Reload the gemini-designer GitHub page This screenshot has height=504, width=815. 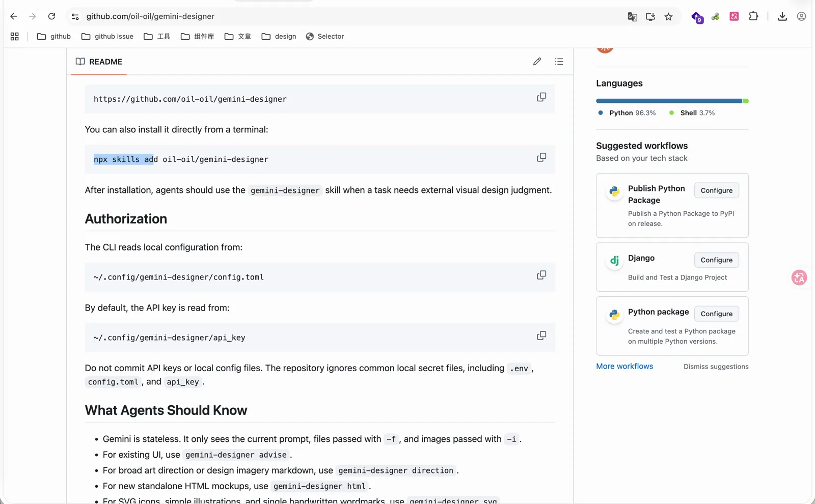click(x=51, y=16)
